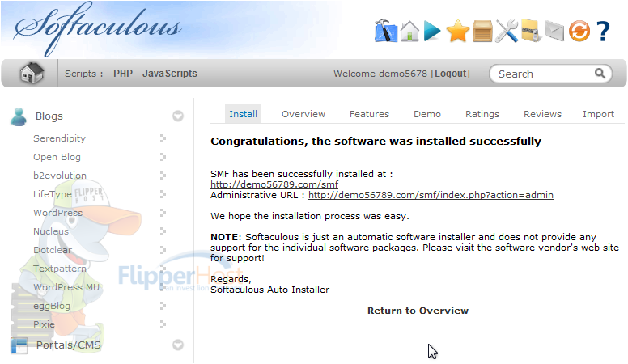Click the Return to Overview link

(x=418, y=311)
